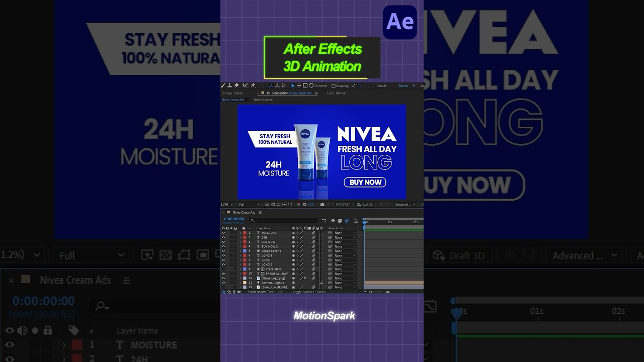Enable the Snapping checkbox
Screen dimensions: 644x362
[x=333, y=86]
